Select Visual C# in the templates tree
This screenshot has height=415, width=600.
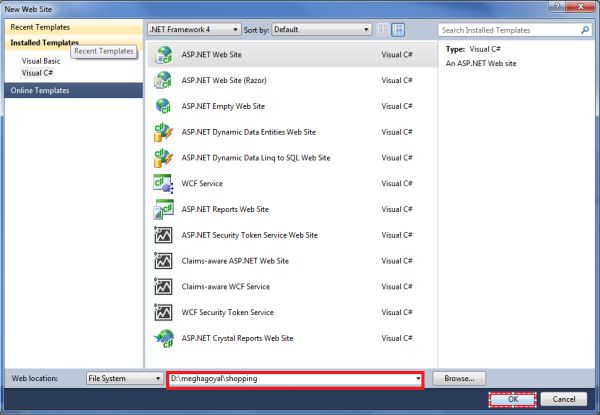click(x=38, y=73)
